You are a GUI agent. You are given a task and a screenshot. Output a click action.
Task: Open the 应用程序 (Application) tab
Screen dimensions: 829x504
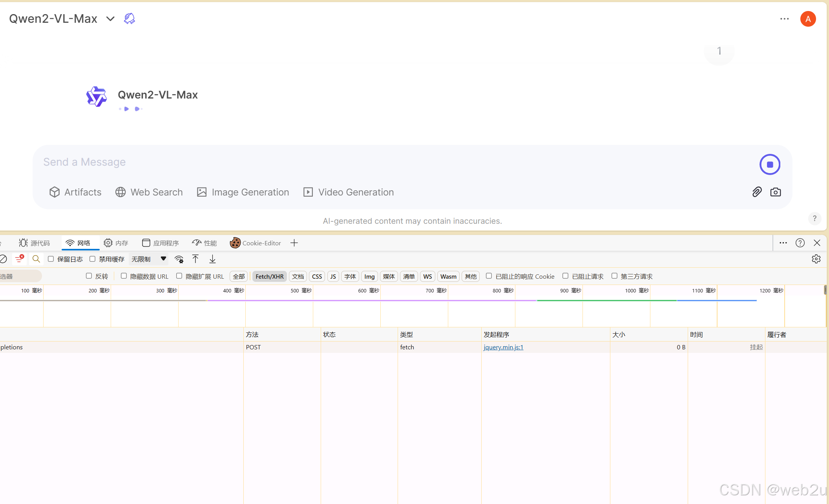161,243
